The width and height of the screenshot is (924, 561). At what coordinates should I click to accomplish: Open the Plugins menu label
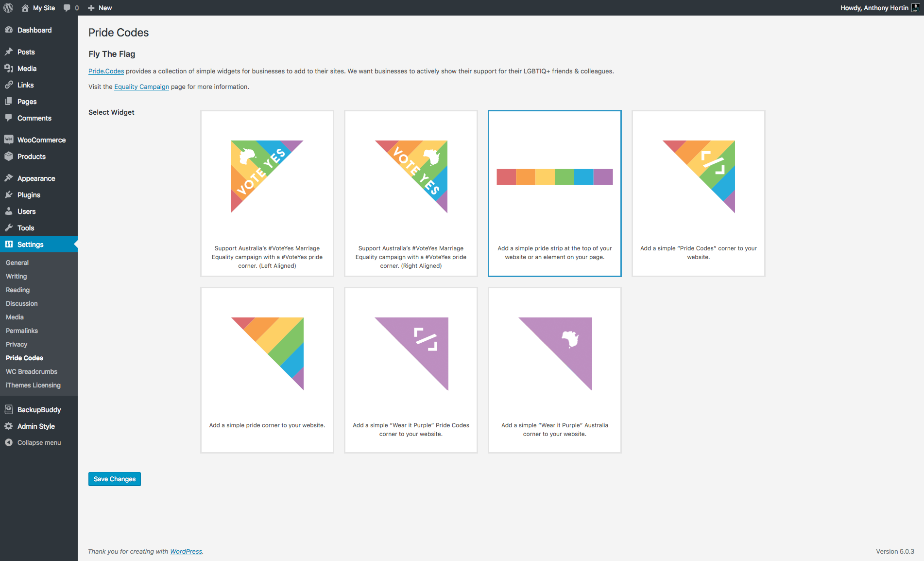click(29, 195)
